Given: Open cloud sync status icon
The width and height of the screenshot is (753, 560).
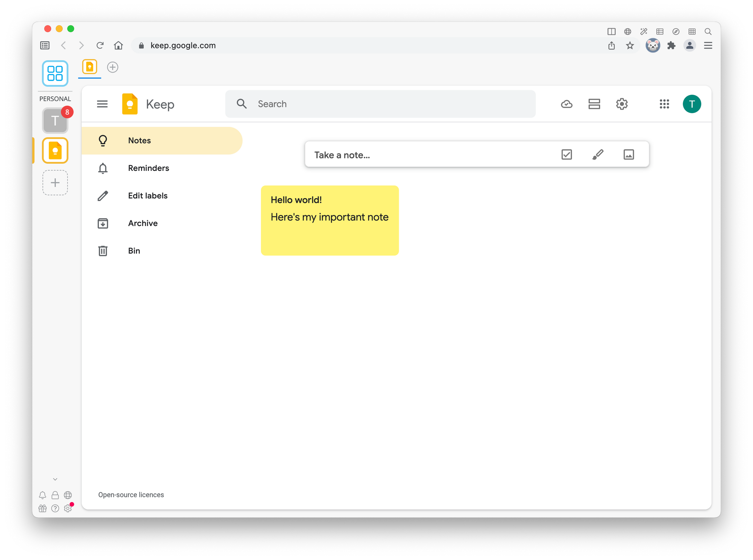Looking at the screenshot, I should pyautogui.click(x=566, y=104).
